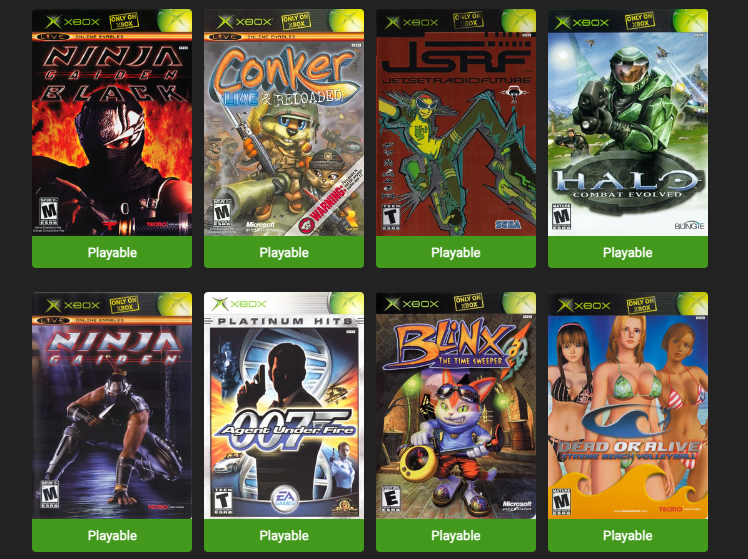Open the Ninja Gaiden Black cover art
This screenshot has height=559, width=748.
tap(112, 123)
